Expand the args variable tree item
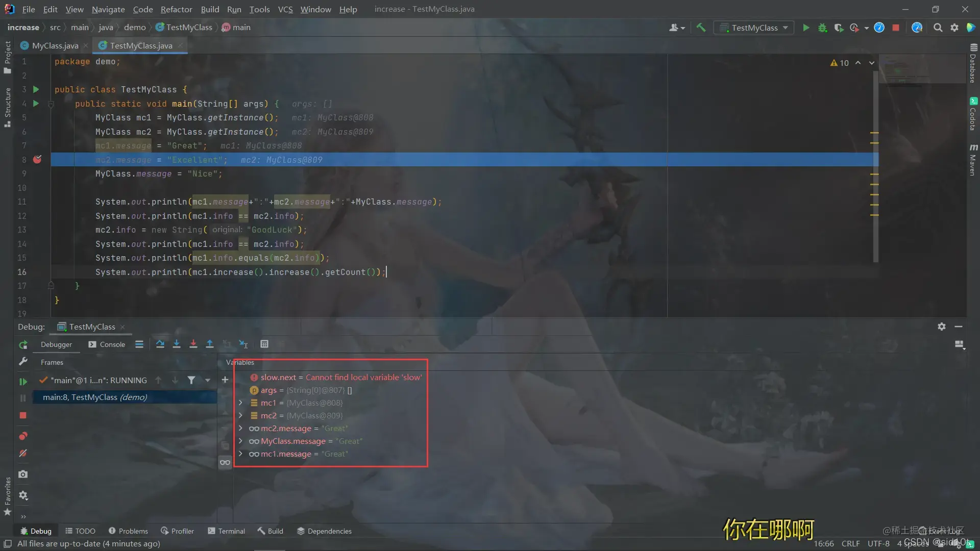980x551 pixels. pos(240,390)
